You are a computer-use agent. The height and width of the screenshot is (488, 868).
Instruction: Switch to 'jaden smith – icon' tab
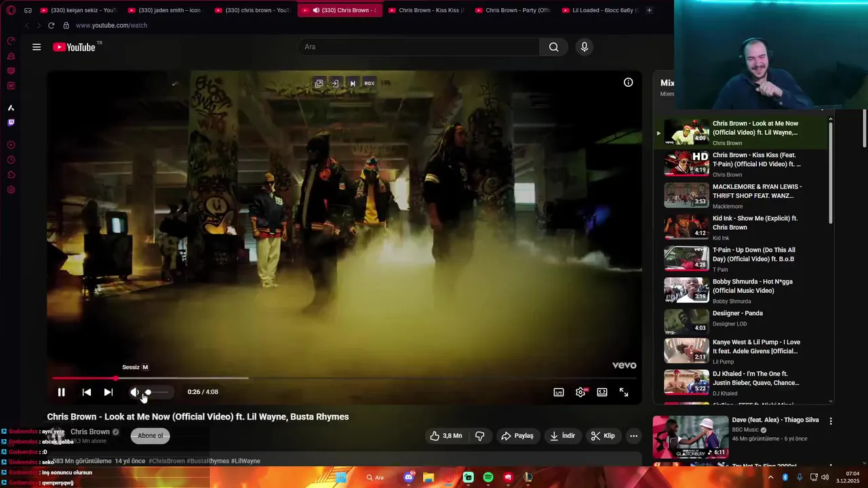(165, 10)
